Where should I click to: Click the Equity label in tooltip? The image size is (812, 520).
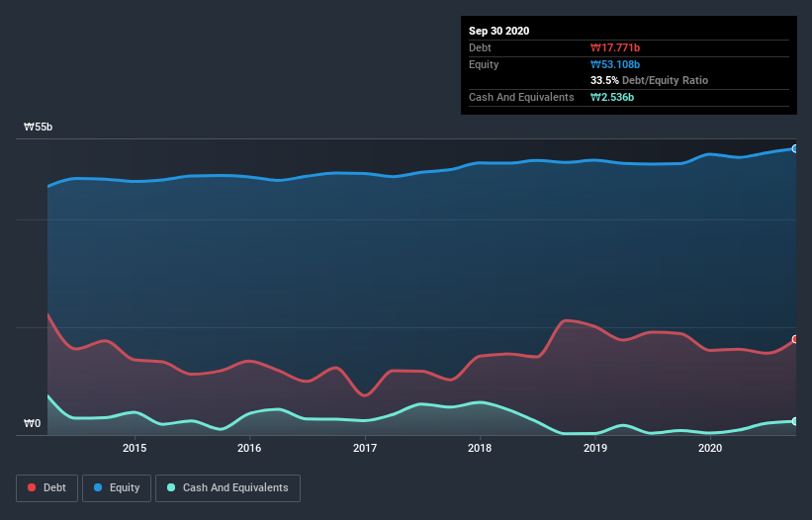[484, 64]
